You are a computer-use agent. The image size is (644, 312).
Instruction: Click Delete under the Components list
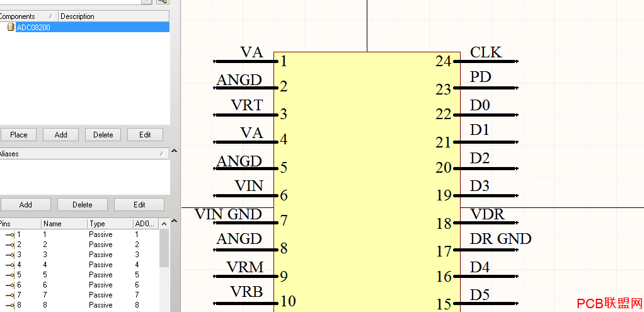coord(103,135)
